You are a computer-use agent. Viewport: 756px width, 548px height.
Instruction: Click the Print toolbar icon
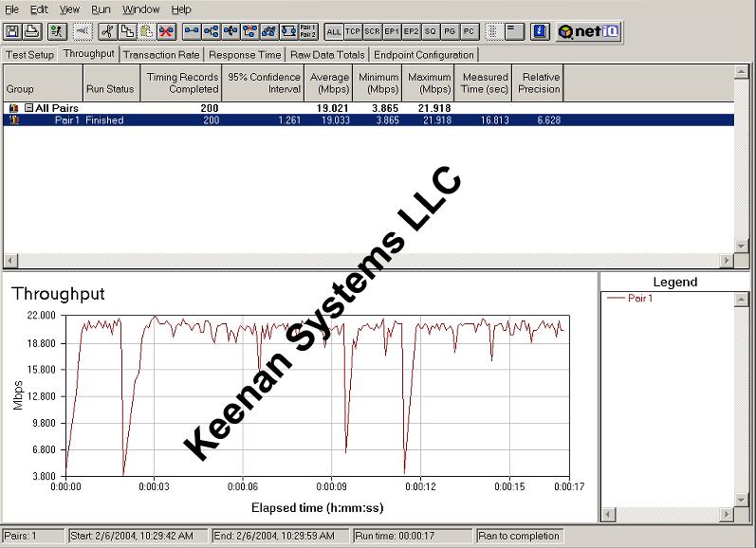click(32, 32)
